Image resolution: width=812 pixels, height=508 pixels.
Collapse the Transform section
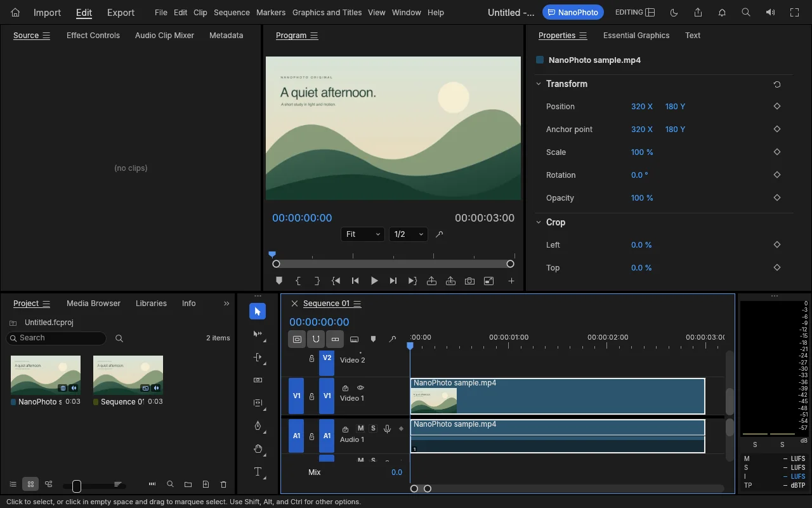[539, 84]
